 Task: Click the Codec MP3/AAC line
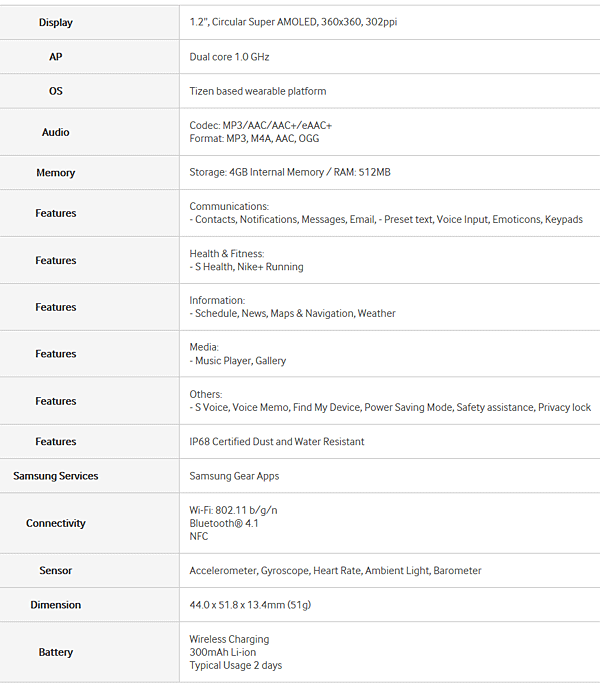(260, 125)
